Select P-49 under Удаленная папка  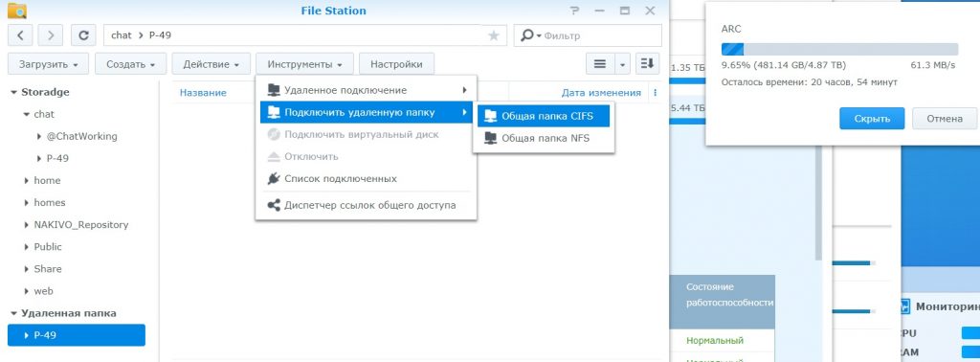coord(77,335)
